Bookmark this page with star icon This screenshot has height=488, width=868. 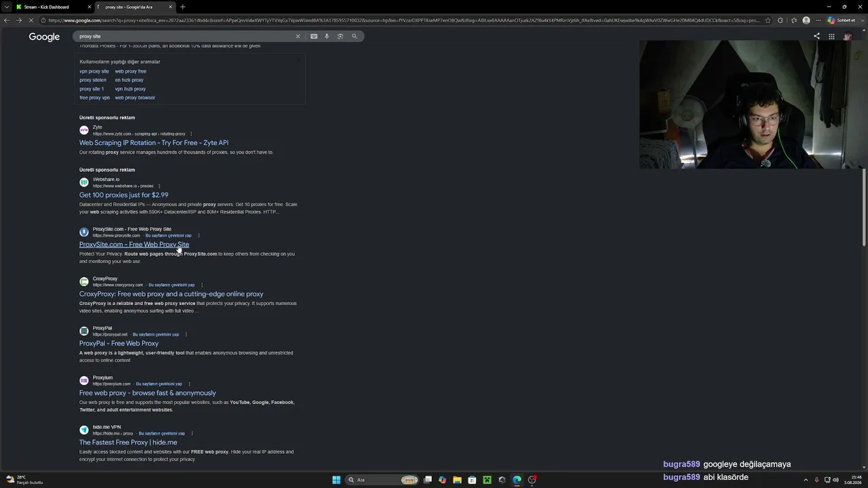(768, 20)
